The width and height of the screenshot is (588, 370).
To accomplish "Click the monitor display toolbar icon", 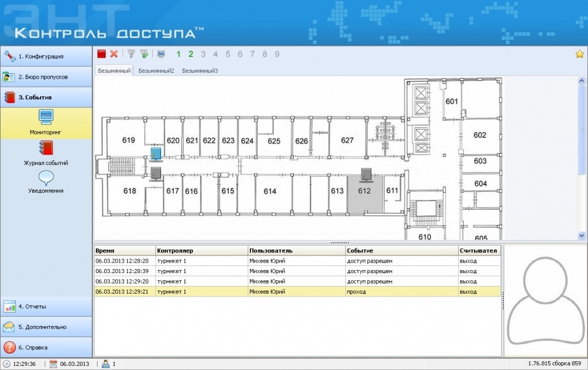I will tap(161, 54).
